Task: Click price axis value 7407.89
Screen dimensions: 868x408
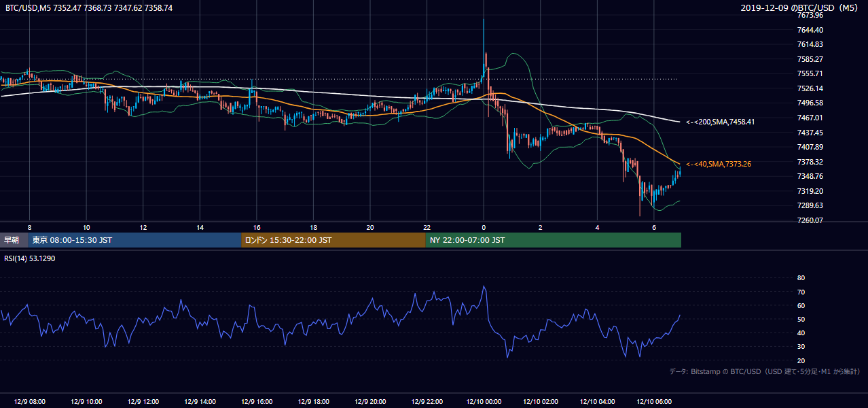Action: pyautogui.click(x=810, y=147)
